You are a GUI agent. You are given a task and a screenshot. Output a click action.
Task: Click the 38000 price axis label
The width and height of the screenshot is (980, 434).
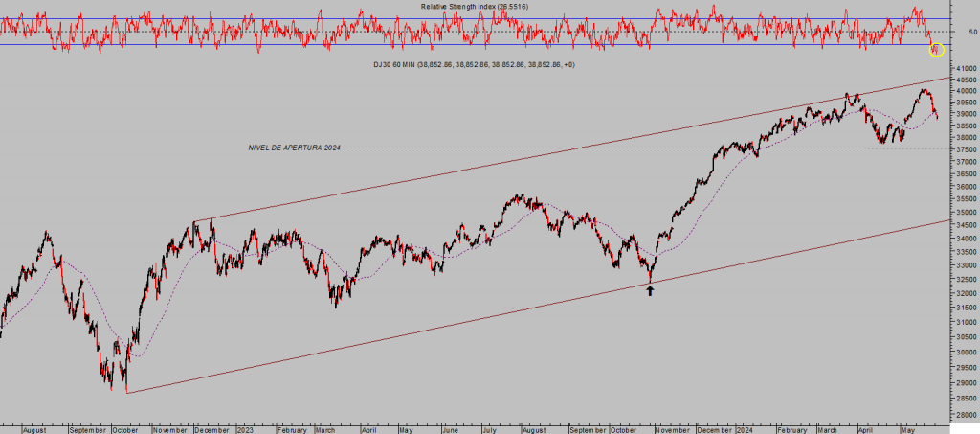[967, 138]
